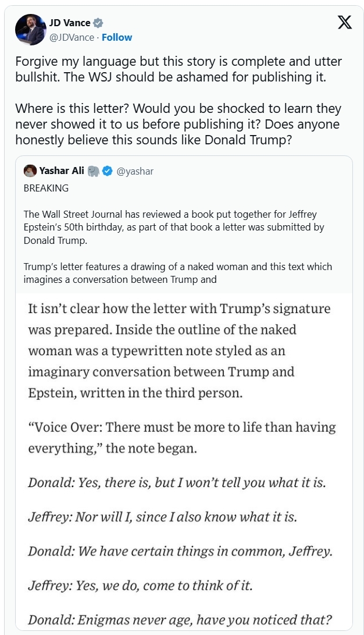
Task: Click Yashar Ali's small profile avatar
Action: point(30,171)
